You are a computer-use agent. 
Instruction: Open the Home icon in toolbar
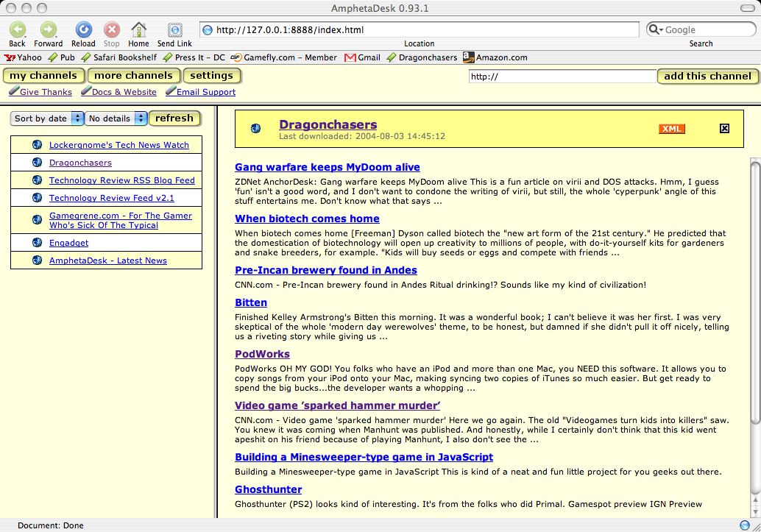click(138, 29)
